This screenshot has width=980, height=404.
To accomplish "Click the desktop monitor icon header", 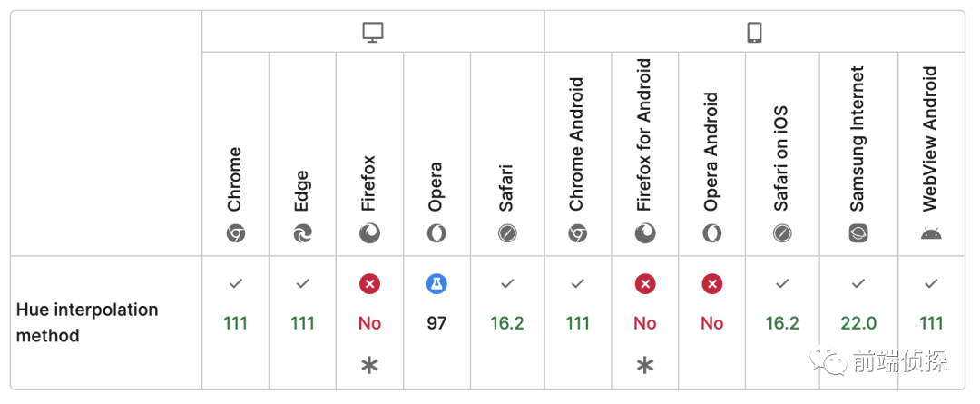I will (x=373, y=32).
